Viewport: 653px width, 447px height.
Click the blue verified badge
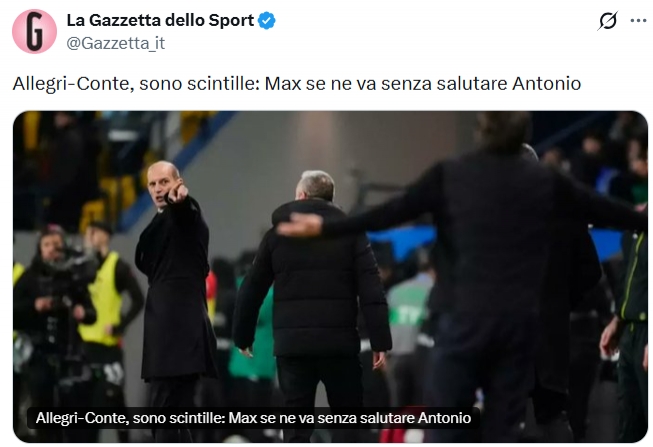coord(267,20)
